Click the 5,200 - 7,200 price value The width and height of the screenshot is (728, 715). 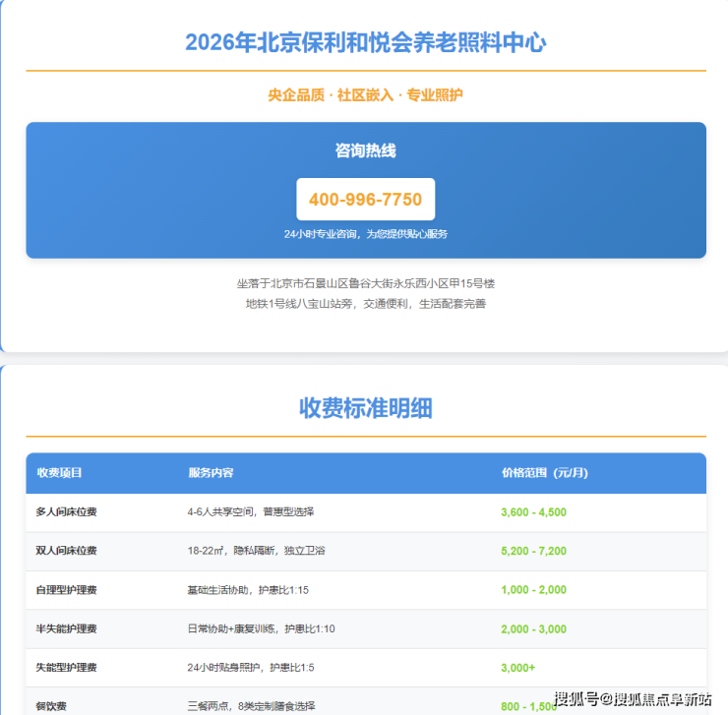click(x=533, y=551)
